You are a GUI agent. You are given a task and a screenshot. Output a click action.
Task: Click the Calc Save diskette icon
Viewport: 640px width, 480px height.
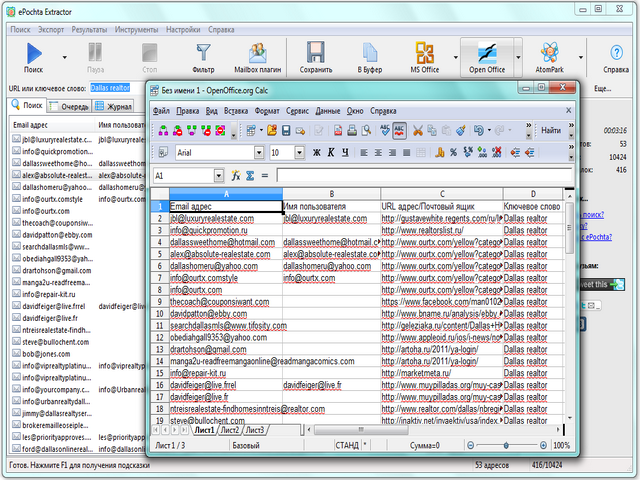pyautogui.click(x=286, y=131)
